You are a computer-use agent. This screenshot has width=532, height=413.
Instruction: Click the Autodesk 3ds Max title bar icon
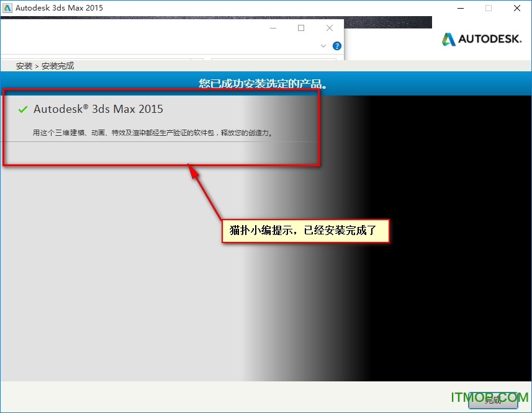(x=7, y=8)
